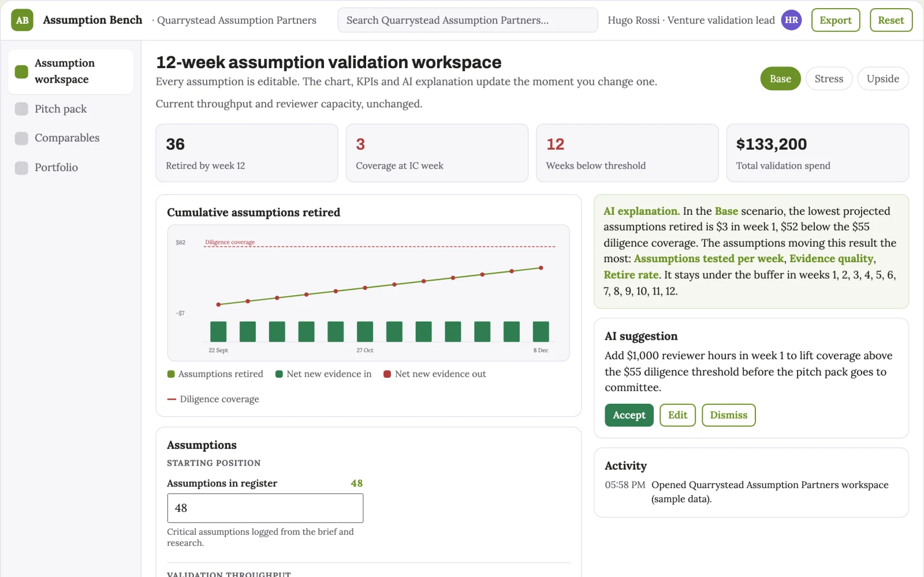
Task: Select the Weeks below threshold card
Action: click(627, 153)
